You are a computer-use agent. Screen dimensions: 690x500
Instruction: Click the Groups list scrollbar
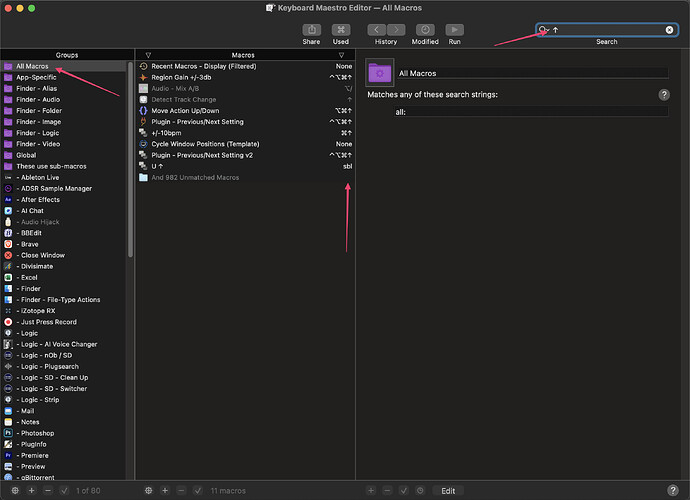(x=130, y=159)
